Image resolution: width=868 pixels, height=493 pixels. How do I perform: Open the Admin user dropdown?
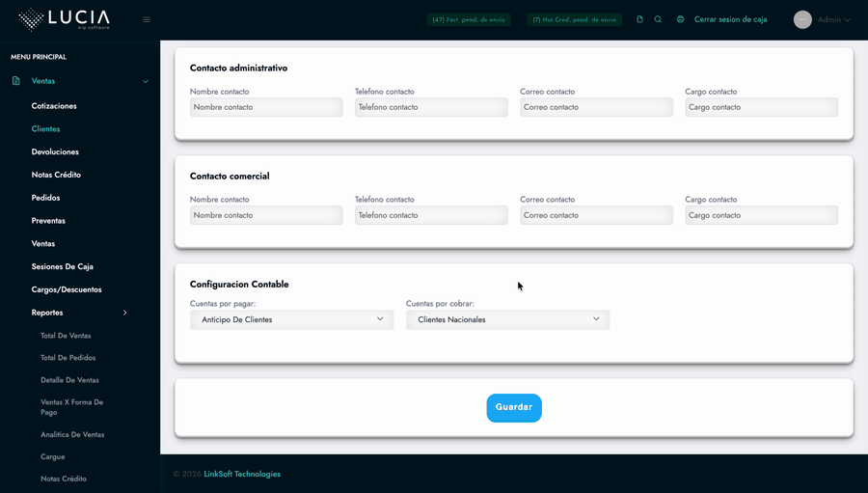coord(833,20)
